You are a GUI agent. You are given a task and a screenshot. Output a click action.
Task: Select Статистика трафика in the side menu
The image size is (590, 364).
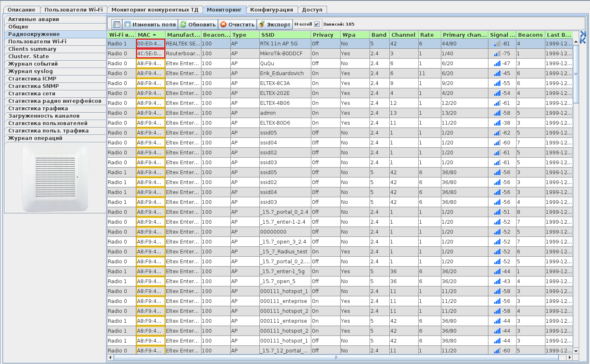point(38,109)
